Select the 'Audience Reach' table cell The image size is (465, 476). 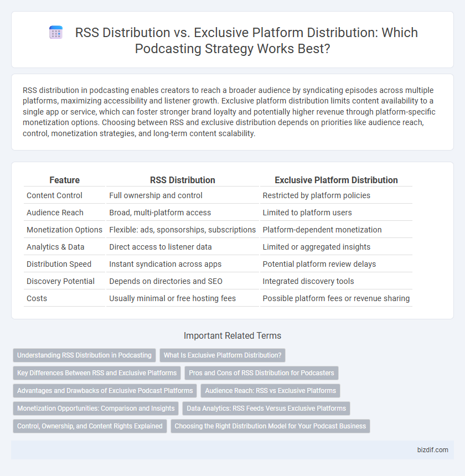click(x=64, y=213)
